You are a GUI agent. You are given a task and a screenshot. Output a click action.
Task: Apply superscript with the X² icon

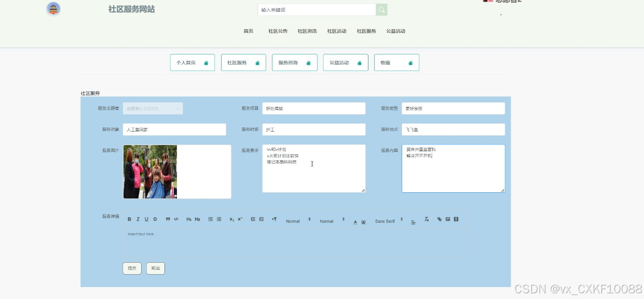(240, 219)
